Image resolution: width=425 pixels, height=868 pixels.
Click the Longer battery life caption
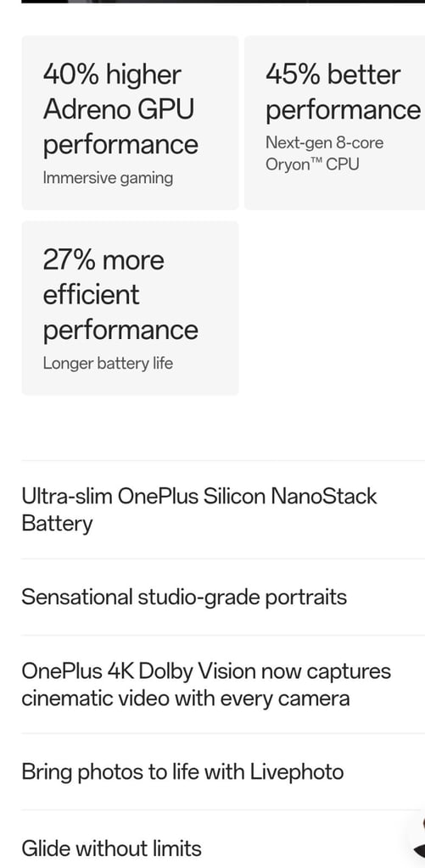coord(108,364)
